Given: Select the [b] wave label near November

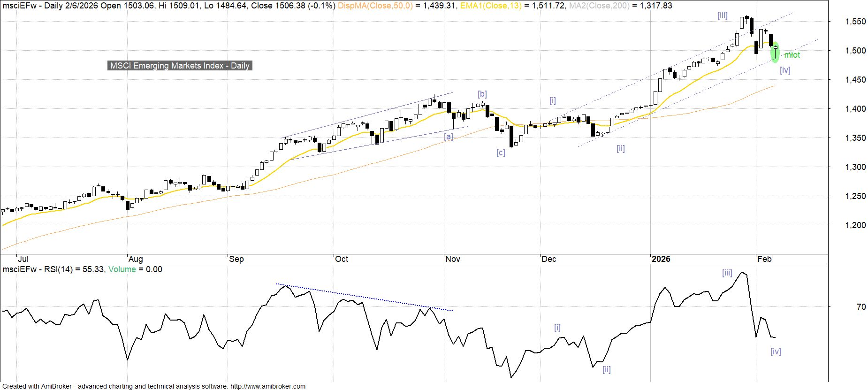Looking at the screenshot, I should coord(482,94).
